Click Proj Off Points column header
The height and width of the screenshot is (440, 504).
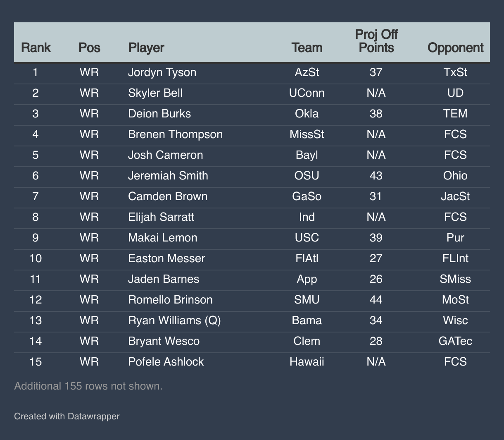pos(376,41)
